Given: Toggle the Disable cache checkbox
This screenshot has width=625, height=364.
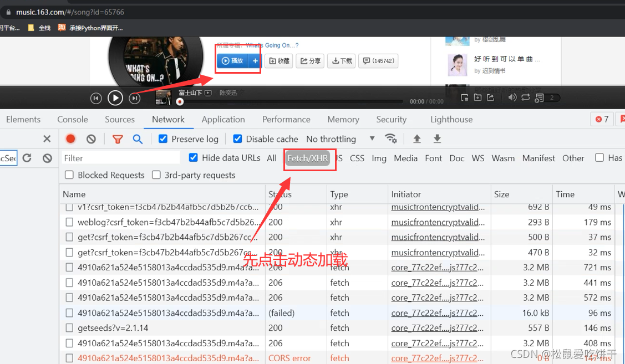Looking at the screenshot, I should [x=237, y=139].
